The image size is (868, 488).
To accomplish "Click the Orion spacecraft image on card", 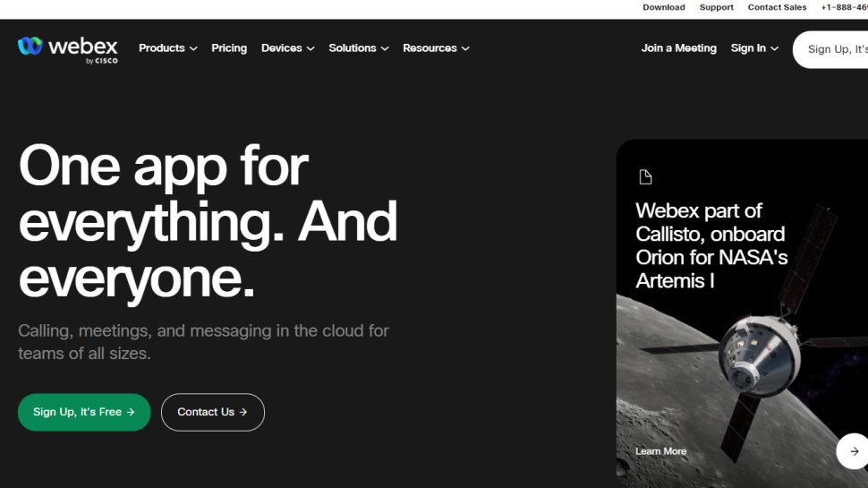I will 762,355.
